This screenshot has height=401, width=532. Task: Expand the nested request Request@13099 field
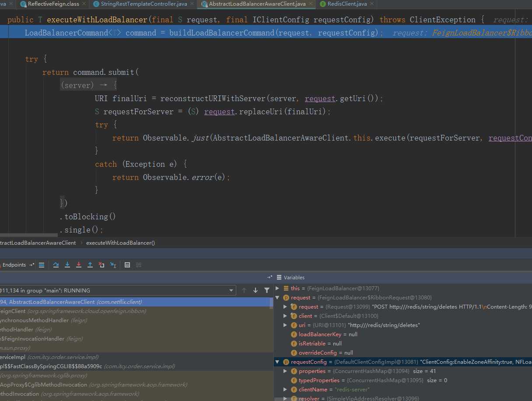pos(285,307)
